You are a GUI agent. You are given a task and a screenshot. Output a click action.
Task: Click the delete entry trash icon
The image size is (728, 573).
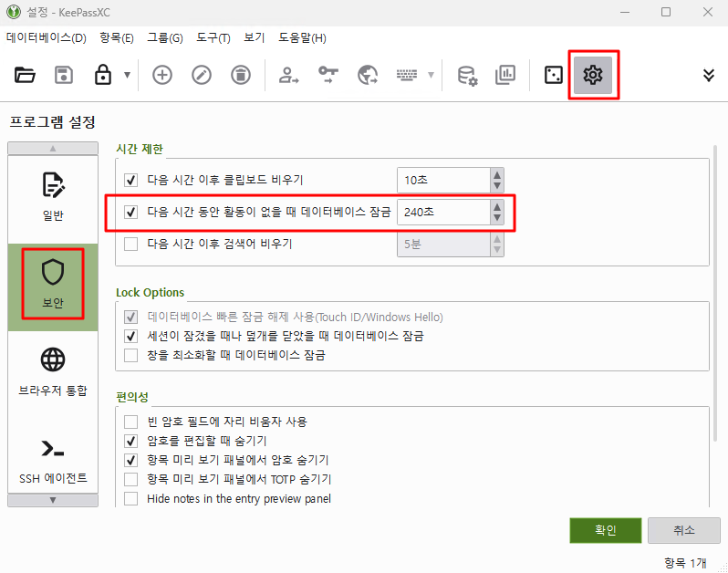pyautogui.click(x=239, y=75)
